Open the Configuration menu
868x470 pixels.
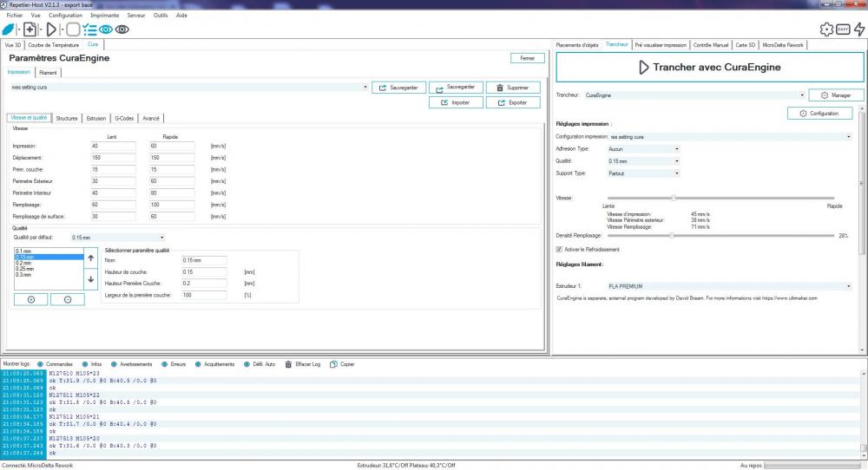[x=65, y=16]
